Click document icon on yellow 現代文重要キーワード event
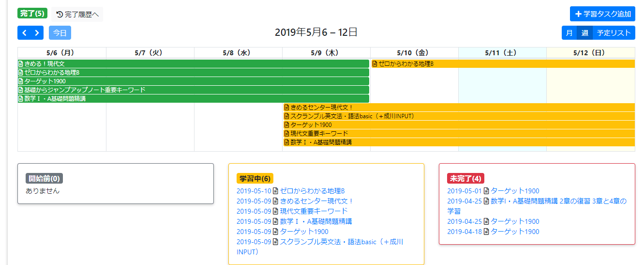The width and height of the screenshot is (644, 265). (286, 134)
